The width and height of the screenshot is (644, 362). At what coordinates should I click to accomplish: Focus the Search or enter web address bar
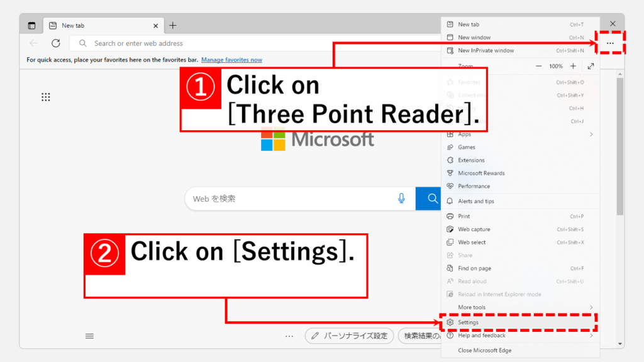pos(255,43)
